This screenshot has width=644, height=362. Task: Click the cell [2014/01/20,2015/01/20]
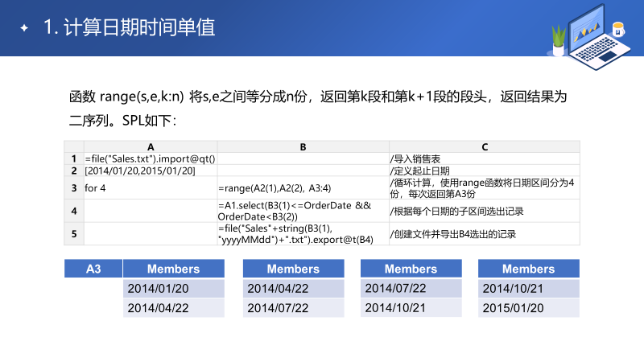pyautogui.click(x=151, y=171)
